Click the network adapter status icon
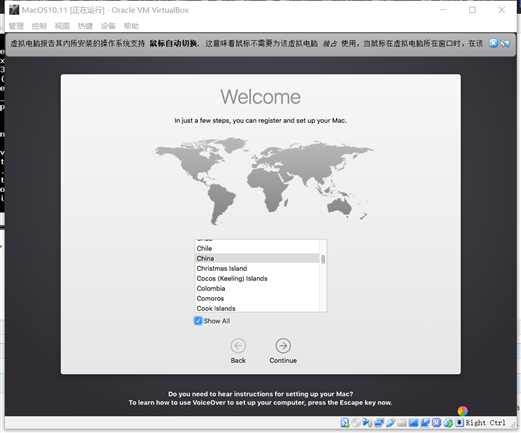The height and width of the screenshot is (433, 521). [378, 423]
